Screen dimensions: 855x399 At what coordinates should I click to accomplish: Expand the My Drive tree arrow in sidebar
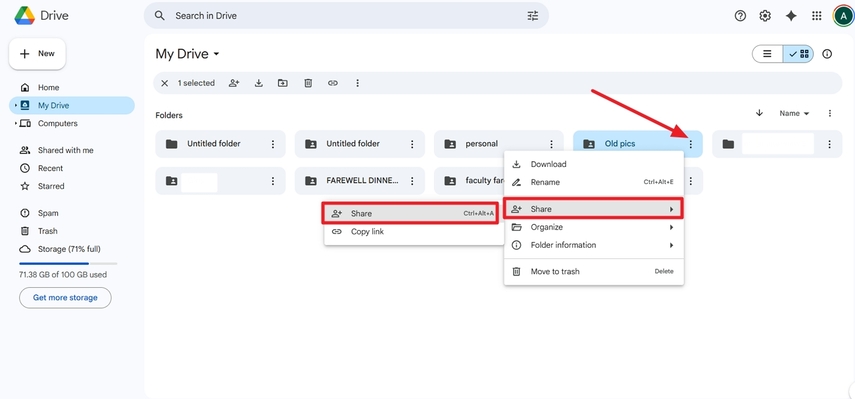click(x=15, y=105)
